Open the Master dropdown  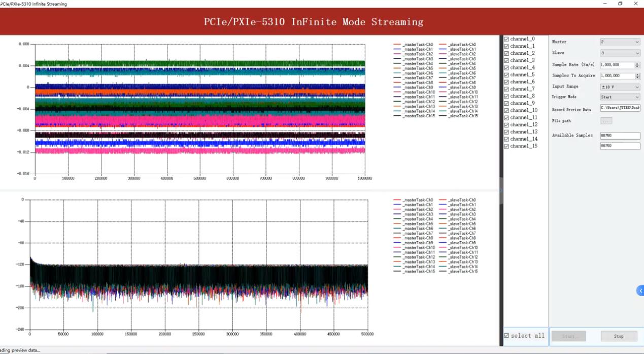click(x=620, y=42)
